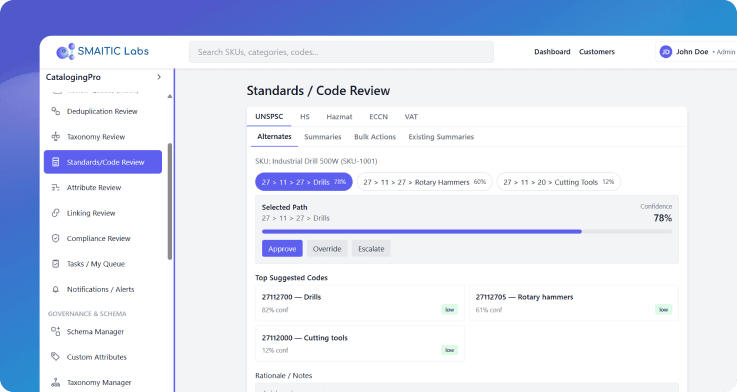Image resolution: width=737 pixels, height=392 pixels.
Task: Select suggested code 27112700 — Drills
Action: [x=360, y=303]
